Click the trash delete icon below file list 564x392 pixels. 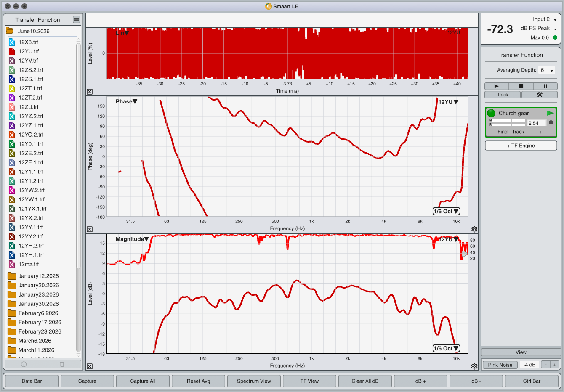pos(62,364)
